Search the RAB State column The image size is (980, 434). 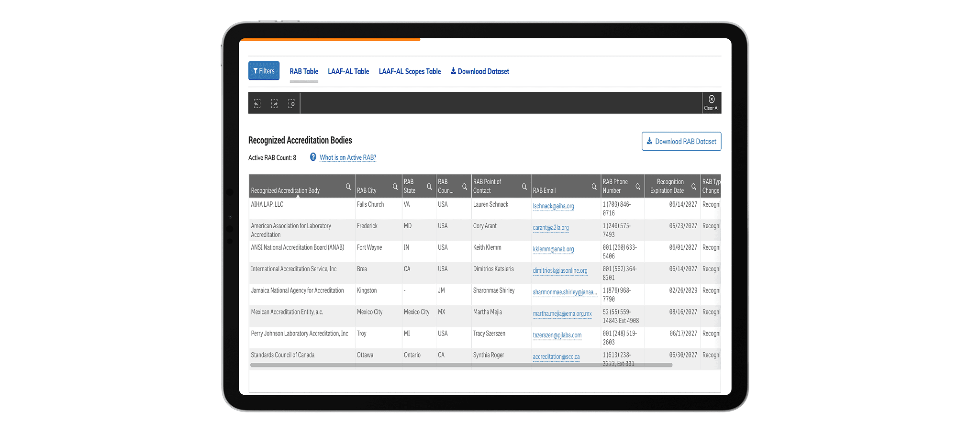tap(429, 187)
